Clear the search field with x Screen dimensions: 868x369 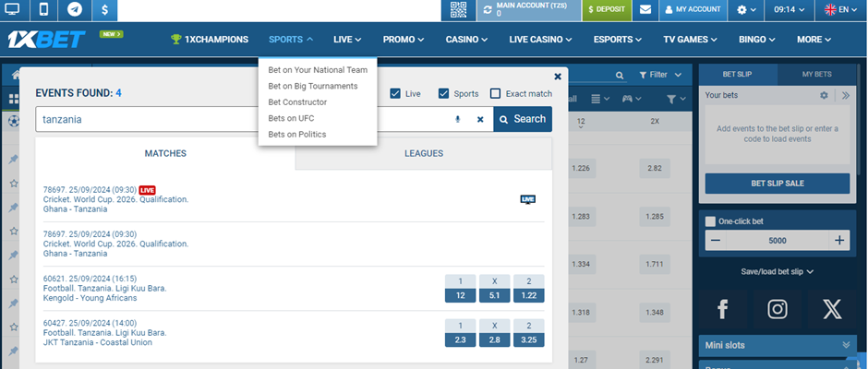pos(480,119)
